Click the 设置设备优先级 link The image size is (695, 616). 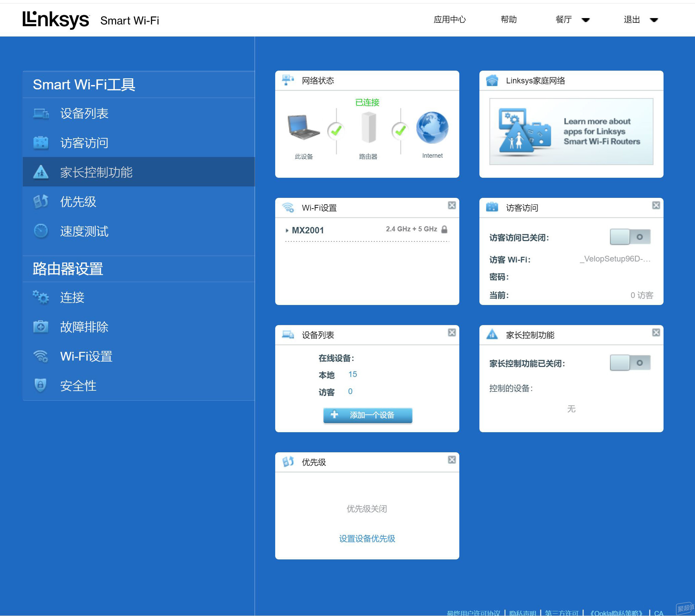(367, 538)
